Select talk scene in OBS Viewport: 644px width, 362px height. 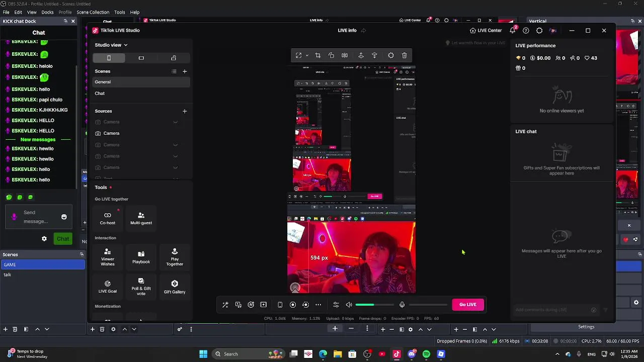(43, 275)
